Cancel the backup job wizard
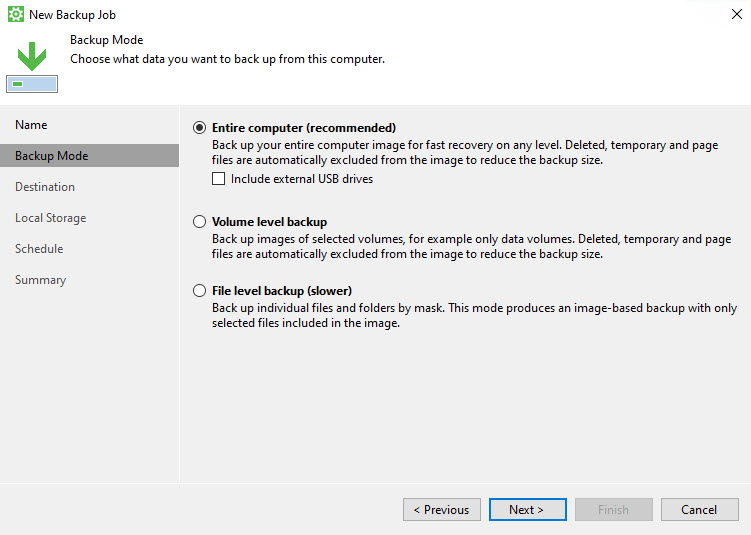Screen dimensions: 751x535 699,510
